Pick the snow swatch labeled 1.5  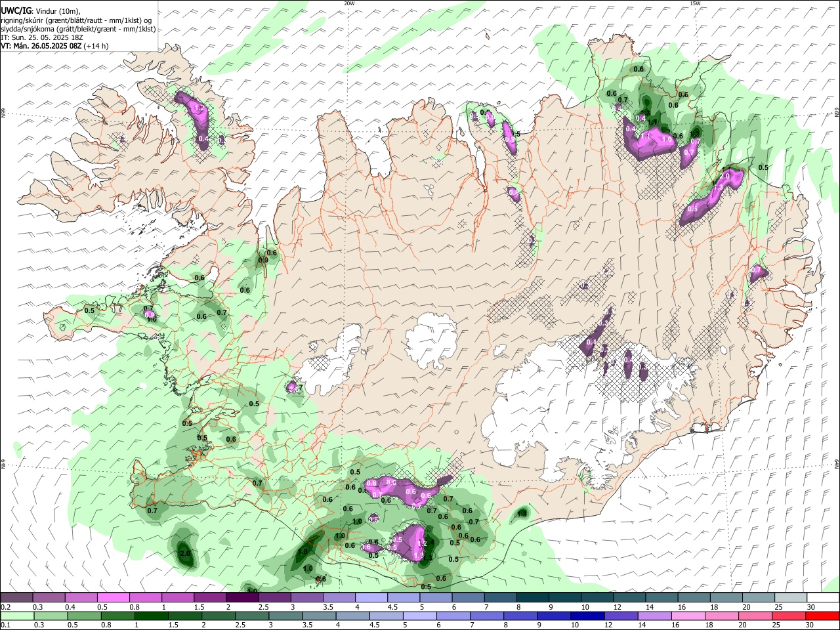point(210,597)
